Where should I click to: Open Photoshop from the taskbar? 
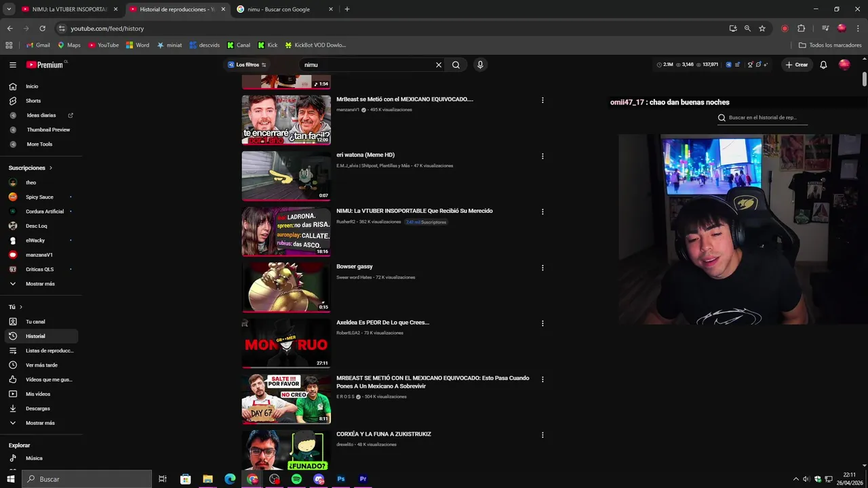(x=341, y=479)
